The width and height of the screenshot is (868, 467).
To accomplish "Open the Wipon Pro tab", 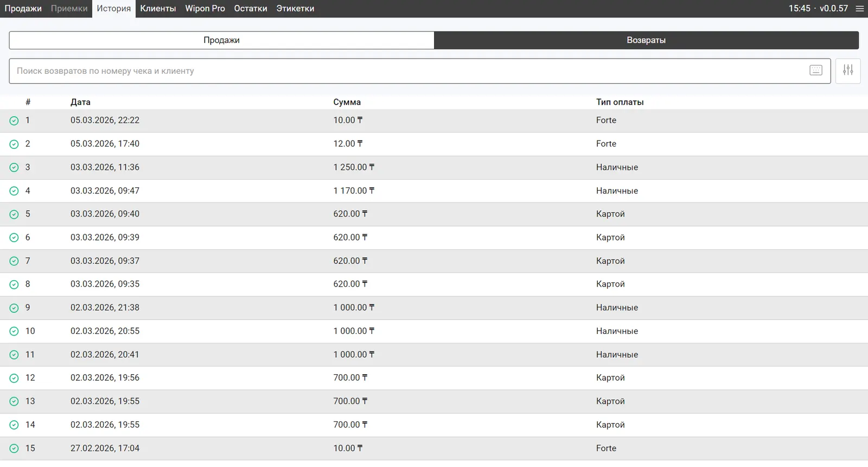I will coord(205,9).
